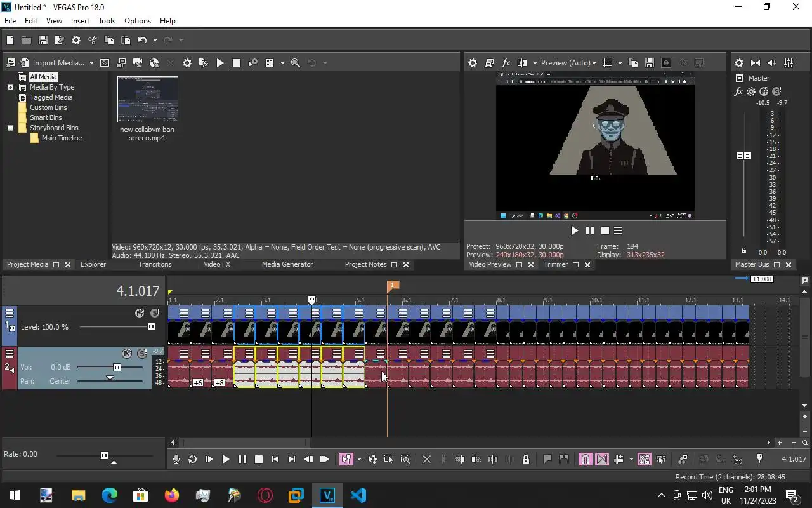
Task: Open the undo history dropdown arrow
Action: 155,40
